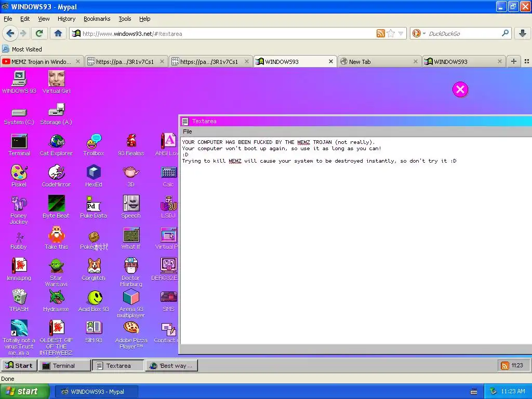Open the browser Help menu
The image size is (532, 399).
[x=145, y=19]
